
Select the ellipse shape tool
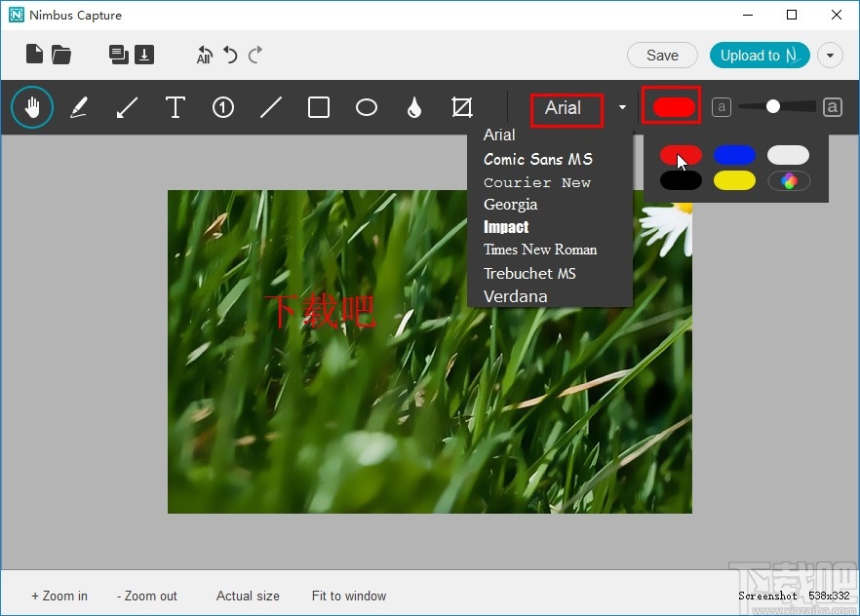point(367,108)
